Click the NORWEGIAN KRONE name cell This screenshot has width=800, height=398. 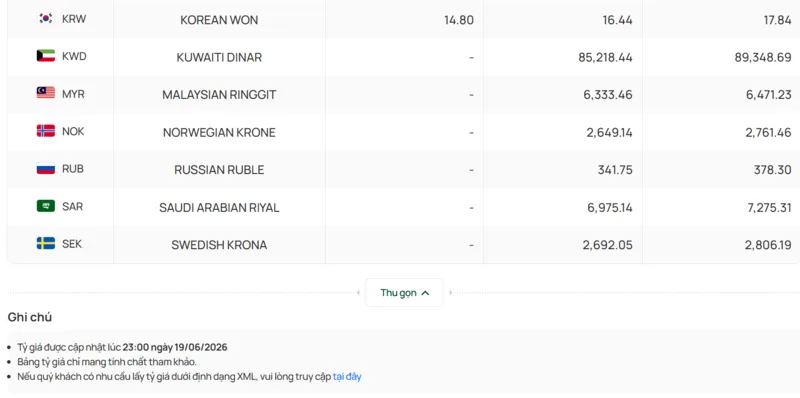(x=219, y=133)
